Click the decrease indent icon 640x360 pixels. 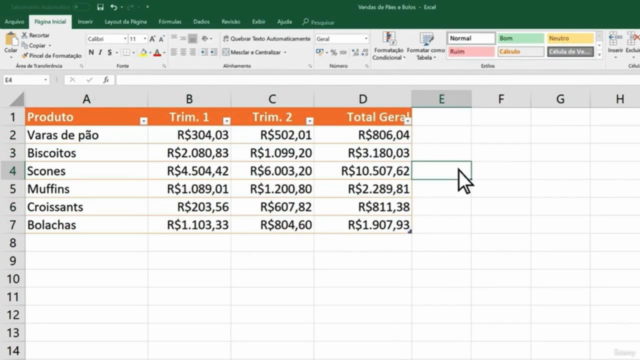pyautogui.click(x=204, y=52)
